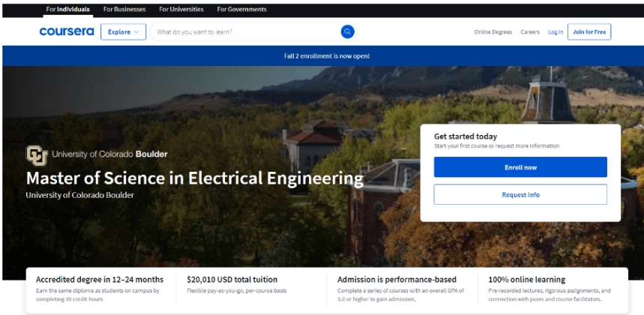Click the 'Get started today' text
This screenshot has width=644, height=315.
pos(466,136)
